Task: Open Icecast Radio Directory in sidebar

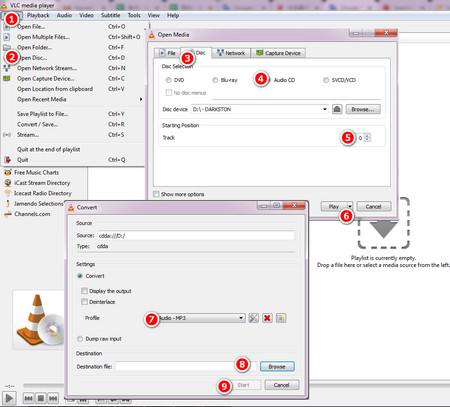Action: pos(43,193)
